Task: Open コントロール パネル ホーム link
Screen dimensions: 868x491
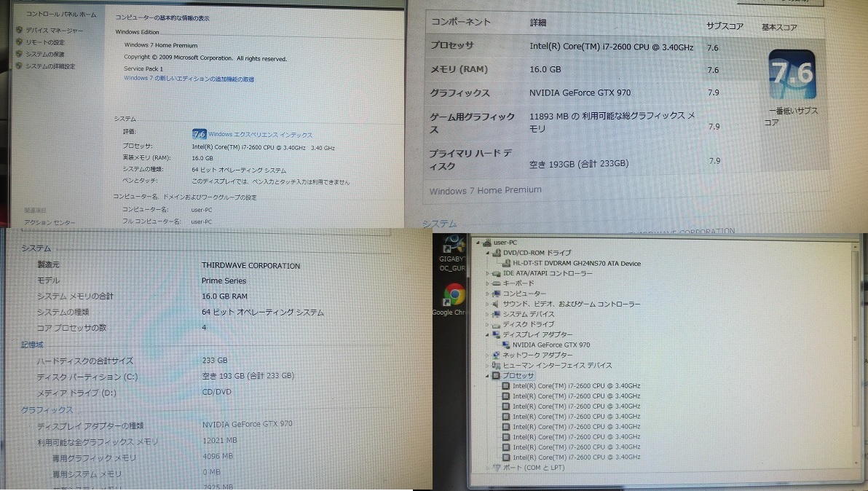Action: point(61,15)
